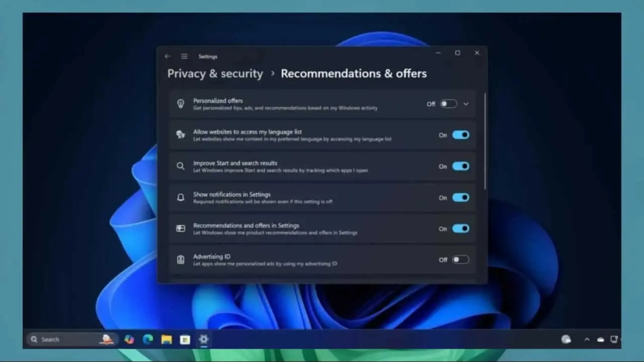Enable the Personalized offers toggle
The image size is (644, 362).
coord(448,104)
